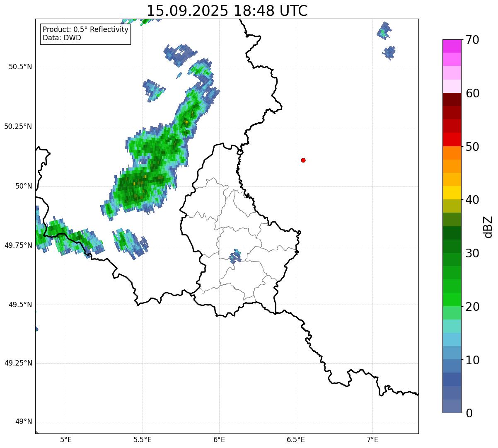Click the title 15.09.2025 18:48 UTC

tap(227, 11)
